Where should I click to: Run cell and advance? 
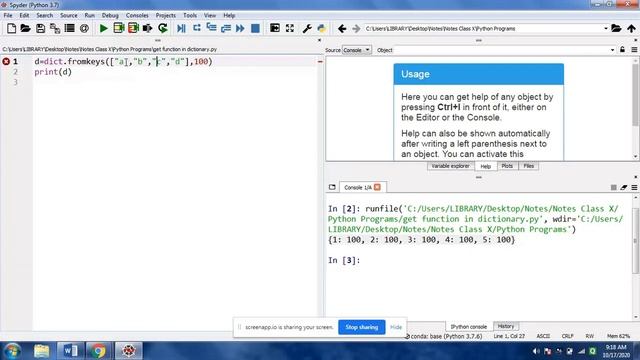tap(133, 28)
